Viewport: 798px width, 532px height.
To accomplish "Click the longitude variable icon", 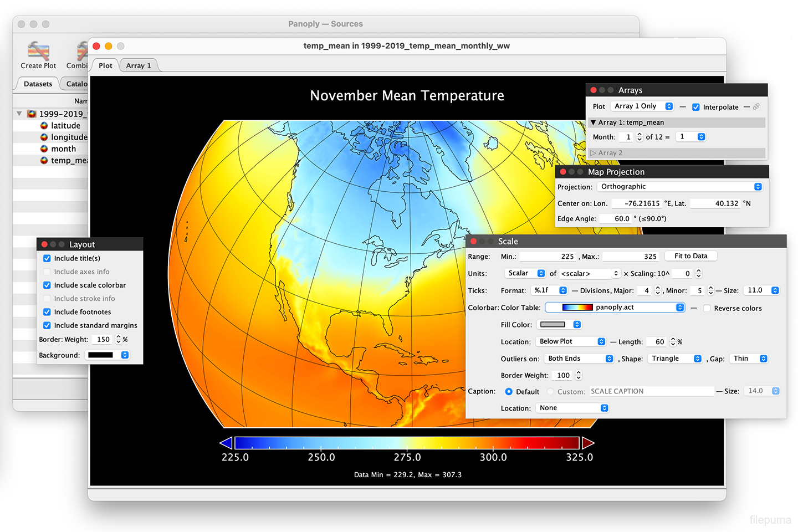I will point(44,137).
